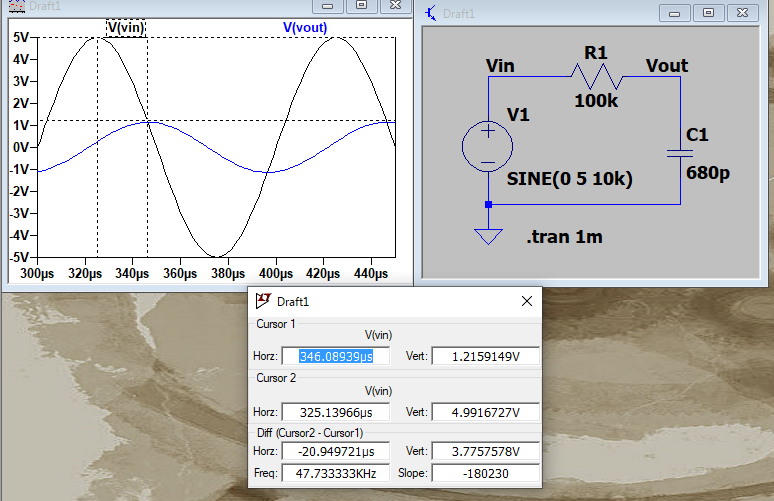Screen dimensions: 774x501
Task: Click the Cursor 2 Vert voltage field
Action: tap(485, 412)
